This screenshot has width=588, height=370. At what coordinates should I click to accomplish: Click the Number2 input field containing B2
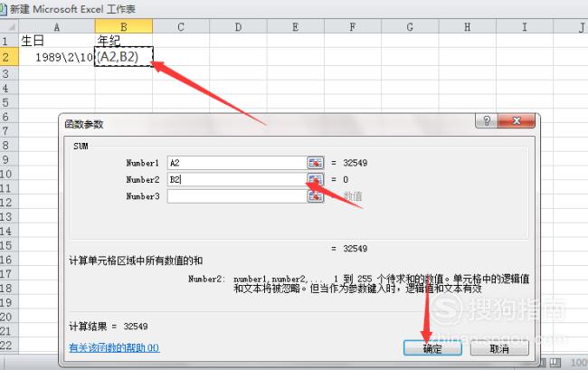(237, 179)
